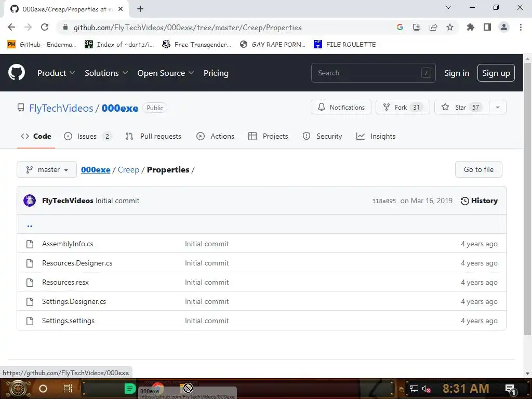Open Task View on the taskbar
This screenshot has width=532, height=399.
tap(68, 389)
